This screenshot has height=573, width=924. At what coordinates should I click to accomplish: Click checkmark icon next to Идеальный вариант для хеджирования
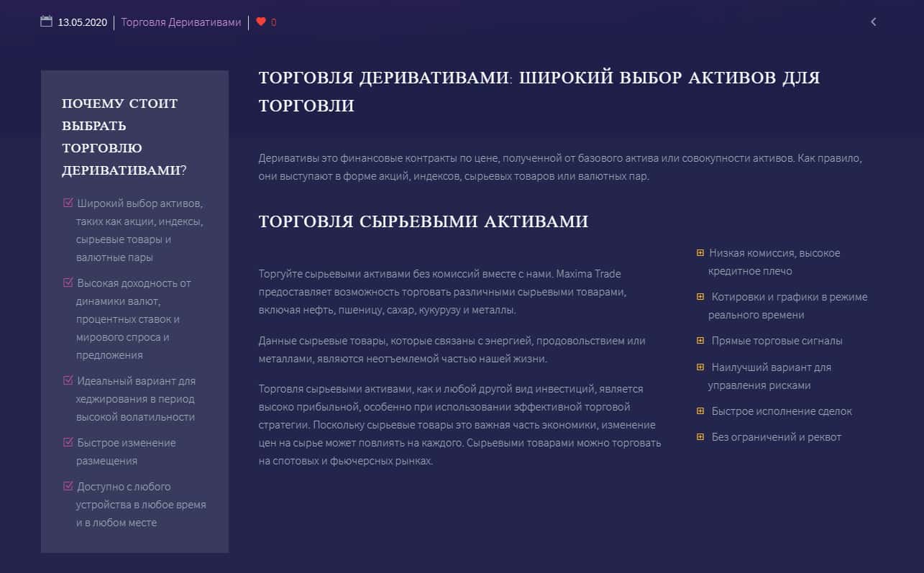(68, 380)
